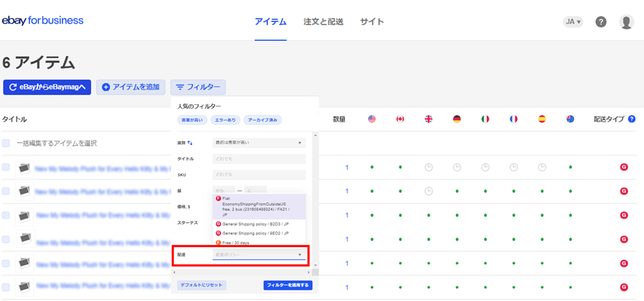This screenshot has height=301, width=644.
Task: Click the filter panel scroll-left arrow
Action: click(175, 272)
